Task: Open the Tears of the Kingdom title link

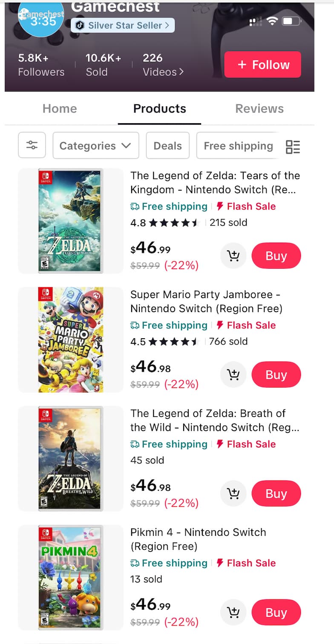Action: (215, 182)
